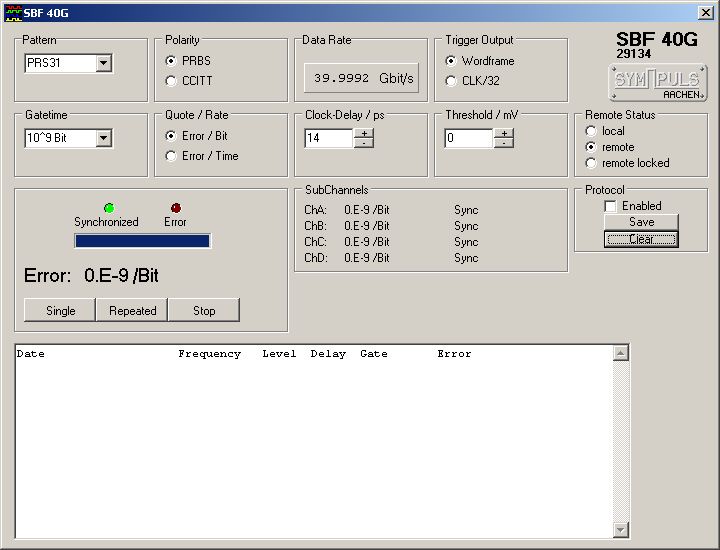The width and height of the screenshot is (720, 550).
Task: Enable the Protocol checkbox
Action: tap(610, 206)
